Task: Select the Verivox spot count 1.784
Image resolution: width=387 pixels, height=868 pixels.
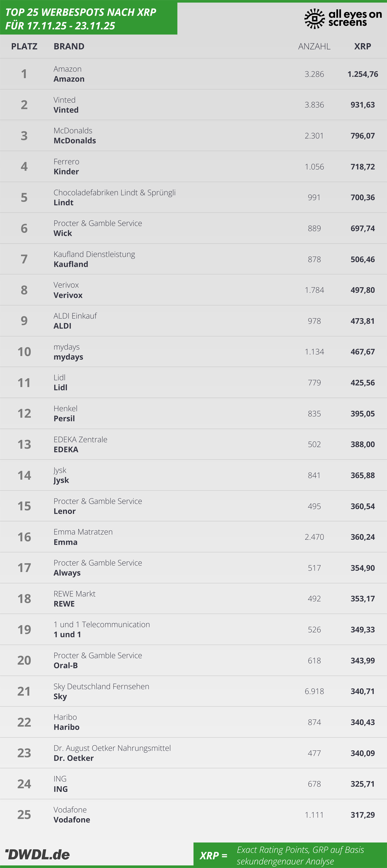Action: (314, 290)
